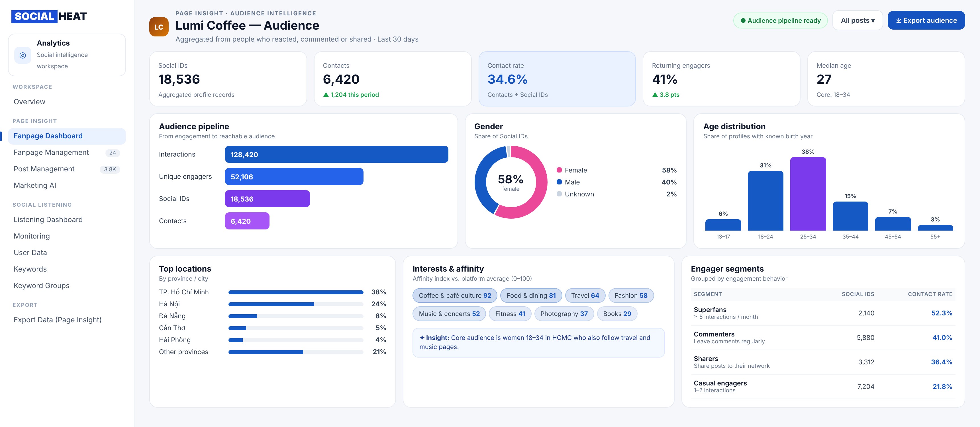980x427 pixels.
Task: Select the Coffee & café culture 92 chip
Action: pyautogui.click(x=455, y=295)
